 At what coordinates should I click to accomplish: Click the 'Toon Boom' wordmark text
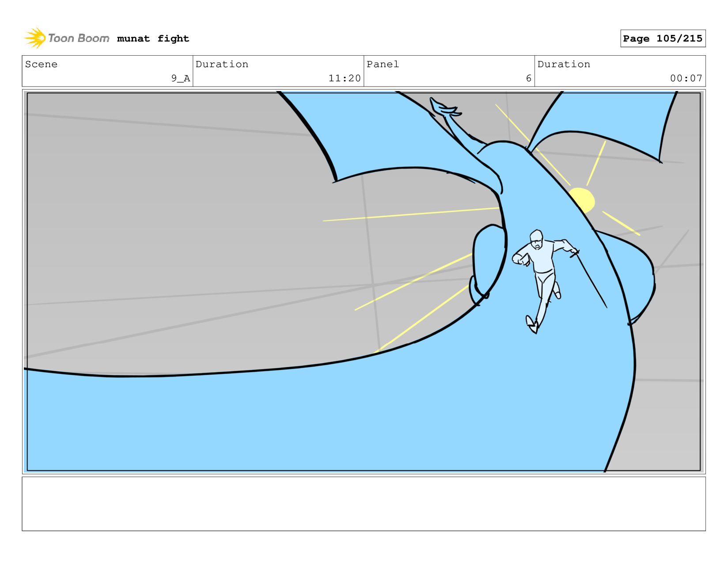point(79,38)
